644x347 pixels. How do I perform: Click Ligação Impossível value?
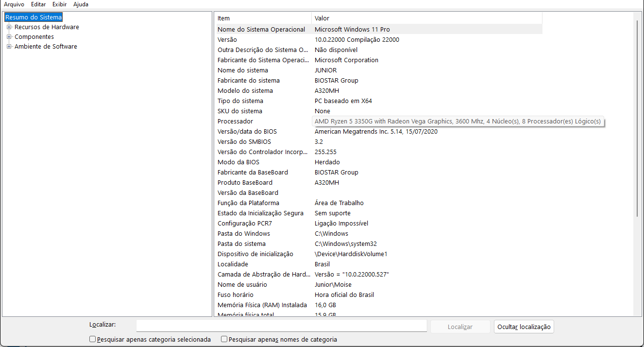pyautogui.click(x=341, y=223)
